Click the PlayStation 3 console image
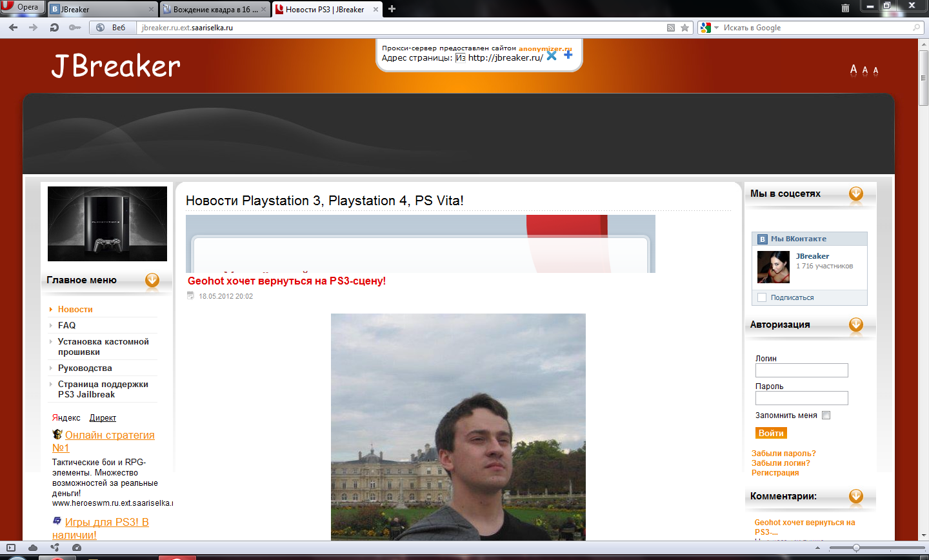The height and width of the screenshot is (560, 929). coord(107,224)
